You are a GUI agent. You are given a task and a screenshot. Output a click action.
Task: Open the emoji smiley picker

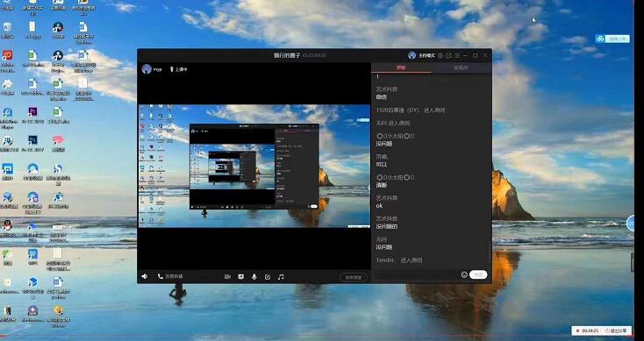pos(464,275)
